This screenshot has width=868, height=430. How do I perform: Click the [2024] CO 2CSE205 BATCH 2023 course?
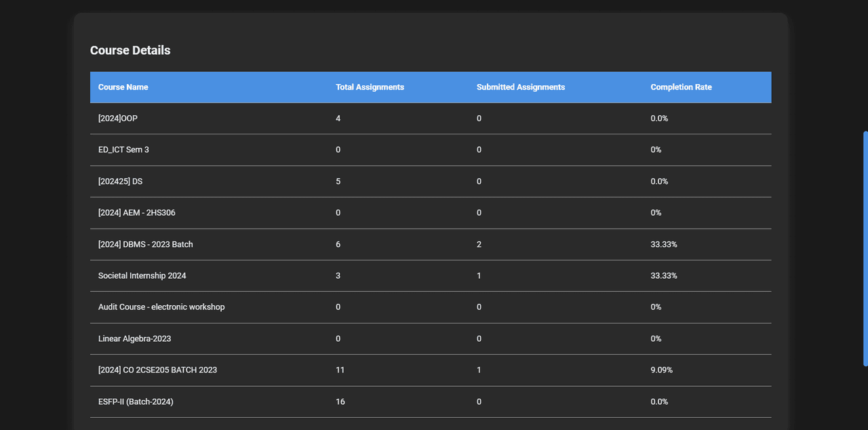tap(157, 370)
